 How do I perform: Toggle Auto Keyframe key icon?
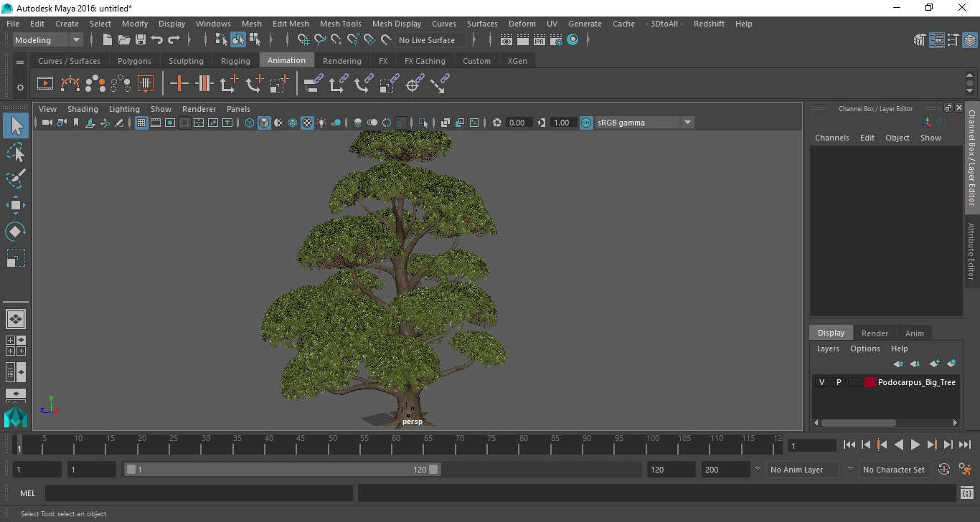point(944,470)
